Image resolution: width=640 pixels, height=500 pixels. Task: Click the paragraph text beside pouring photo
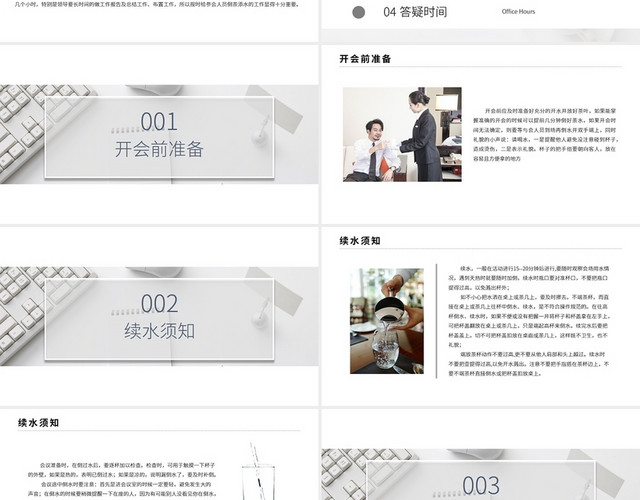pos(529,321)
